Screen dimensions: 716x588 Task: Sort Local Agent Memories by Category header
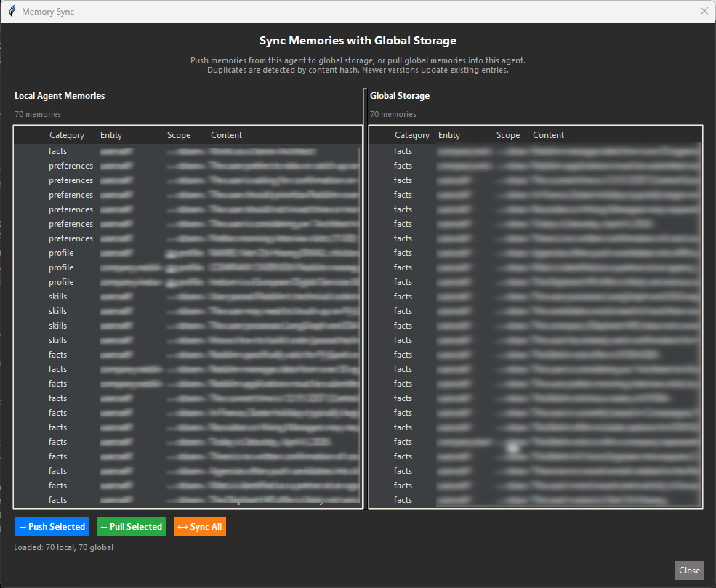tap(66, 134)
